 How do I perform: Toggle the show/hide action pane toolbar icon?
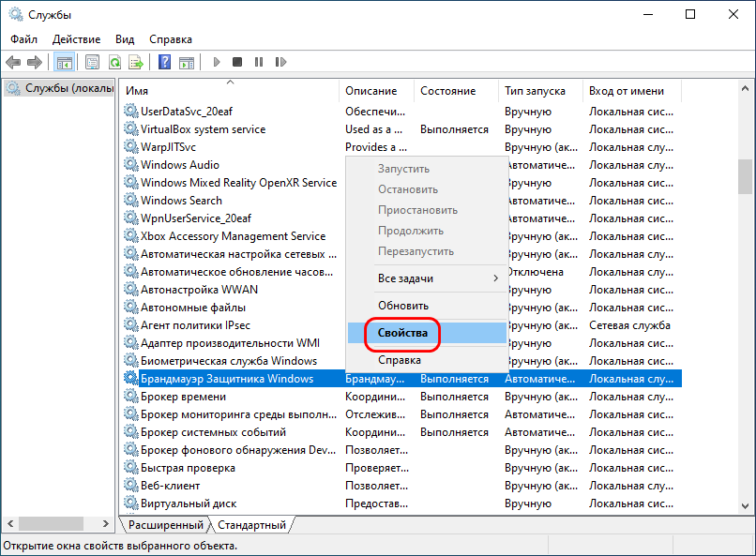187,62
